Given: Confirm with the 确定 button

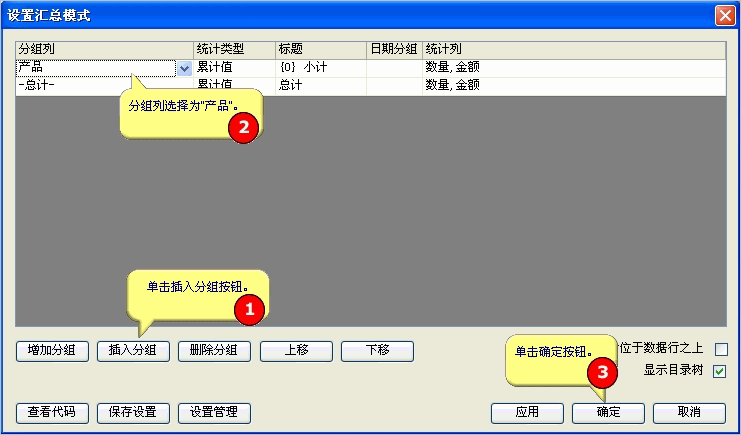Looking at the screenshot, I should click(x=608, y=412).
